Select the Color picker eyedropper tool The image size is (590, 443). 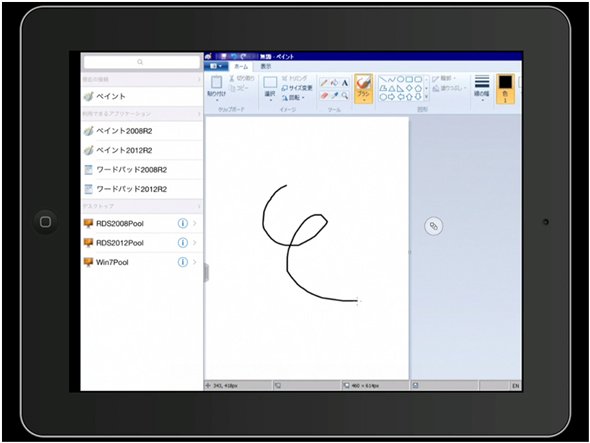pyautogui.click(x=334, y=96)
